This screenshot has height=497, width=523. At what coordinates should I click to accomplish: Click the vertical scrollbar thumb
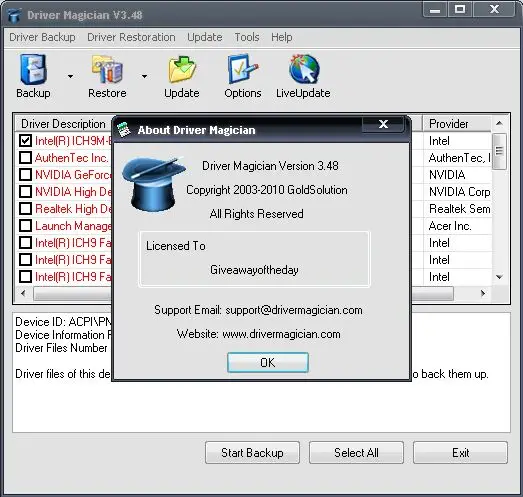pos(499,151)
